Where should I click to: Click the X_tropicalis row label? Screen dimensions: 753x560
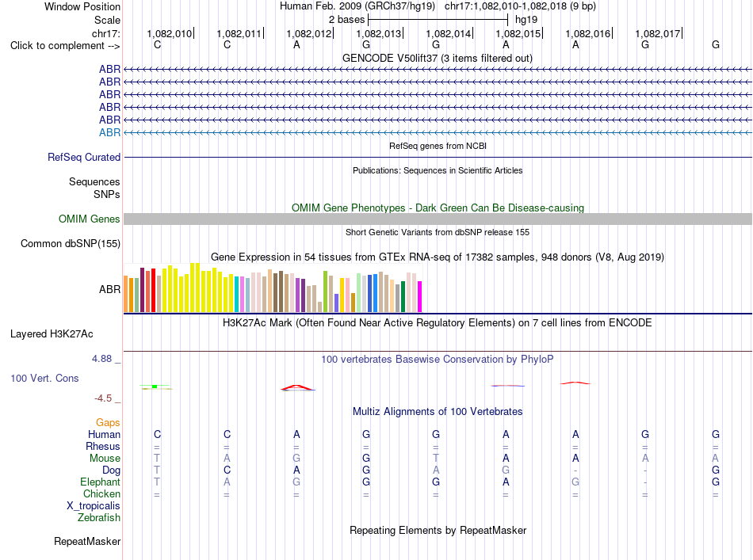(x=94, y=506)
